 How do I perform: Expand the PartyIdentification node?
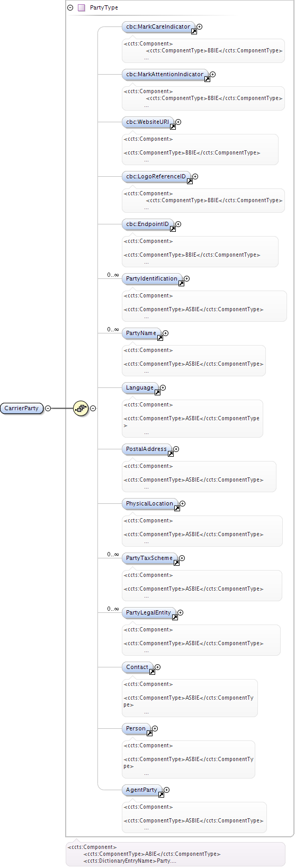pos(187,279)
